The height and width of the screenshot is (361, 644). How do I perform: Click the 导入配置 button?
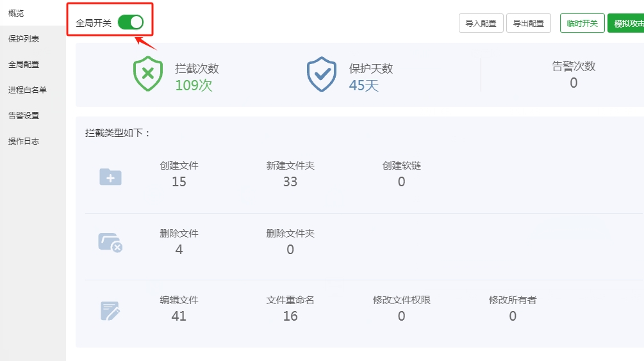[481, 24]
